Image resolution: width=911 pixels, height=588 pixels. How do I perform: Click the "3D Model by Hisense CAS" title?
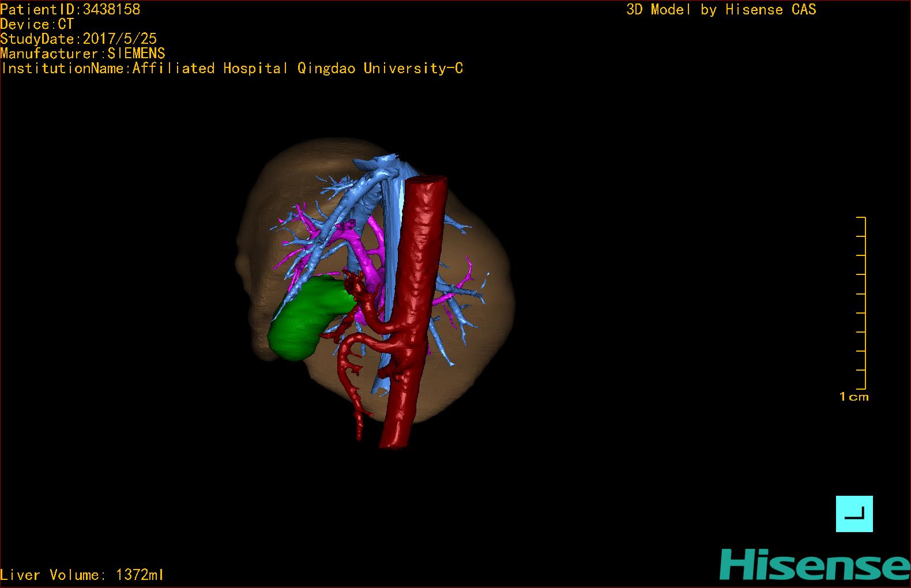point(721,10)
